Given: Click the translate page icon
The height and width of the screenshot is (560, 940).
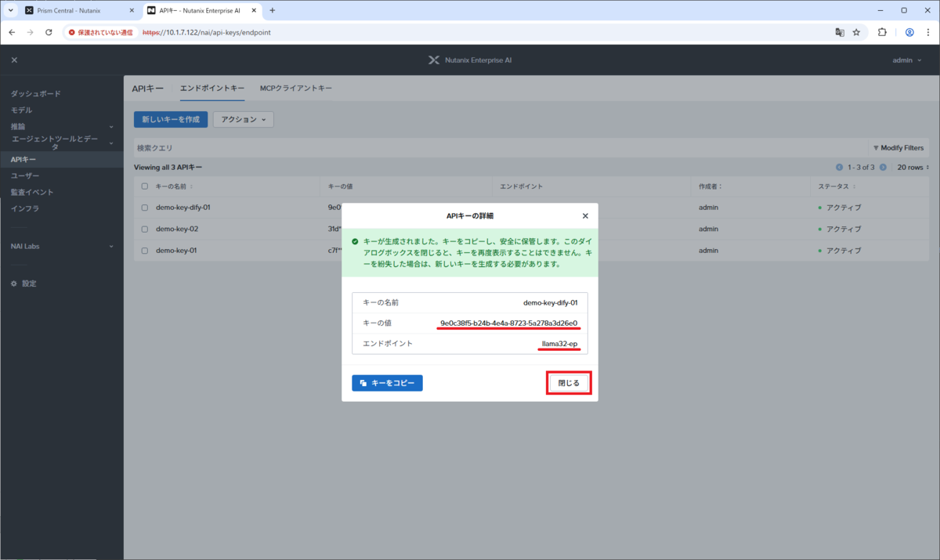Looking at the screenshot, I should (840, 33).
